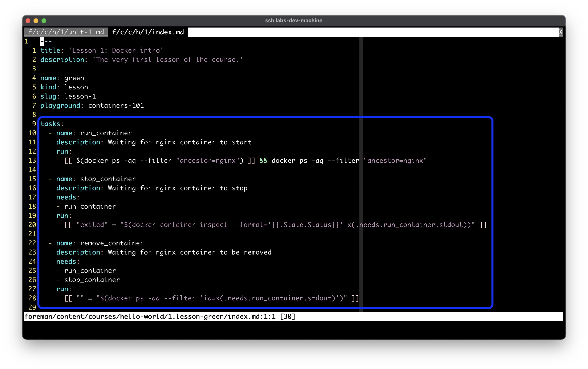Click the 'run' key on line 27
Viewport: 588px width, 369px height.
(x=62, y=289)
